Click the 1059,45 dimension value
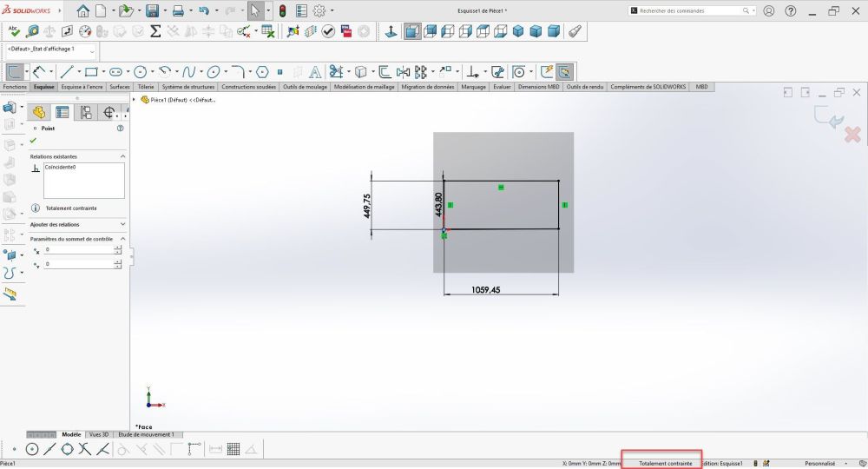The height and width of the screenshot is (469, 868). pyautogui.click(x=485, y=289)
